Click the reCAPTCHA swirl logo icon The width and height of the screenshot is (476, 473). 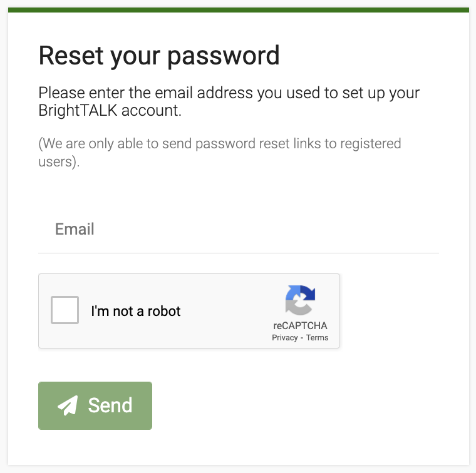(x=300, y=300)
